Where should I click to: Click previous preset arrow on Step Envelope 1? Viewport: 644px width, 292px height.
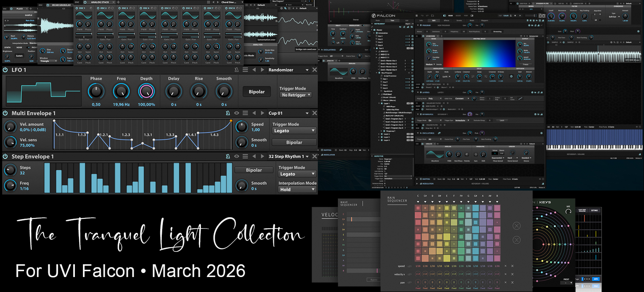[x=254, y=156]
